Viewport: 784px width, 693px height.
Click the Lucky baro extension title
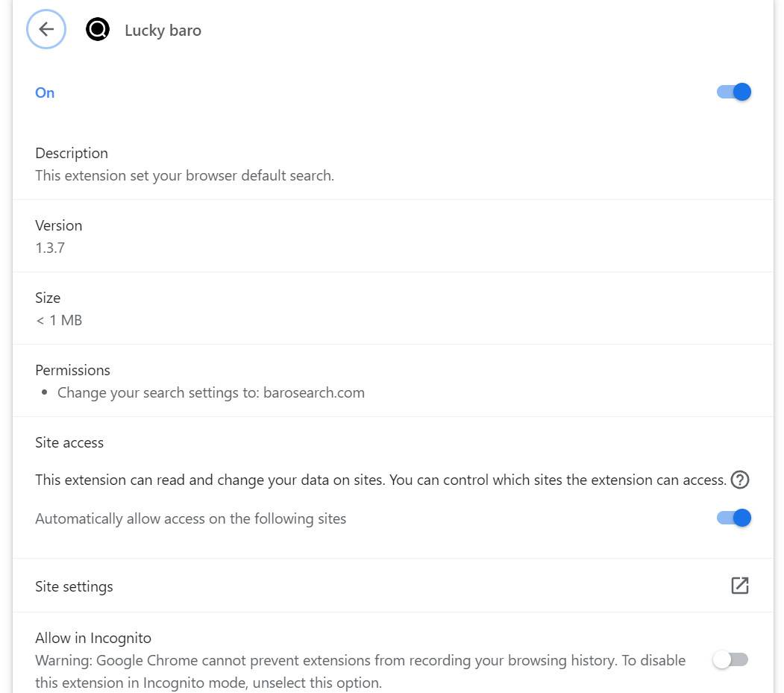163,31
